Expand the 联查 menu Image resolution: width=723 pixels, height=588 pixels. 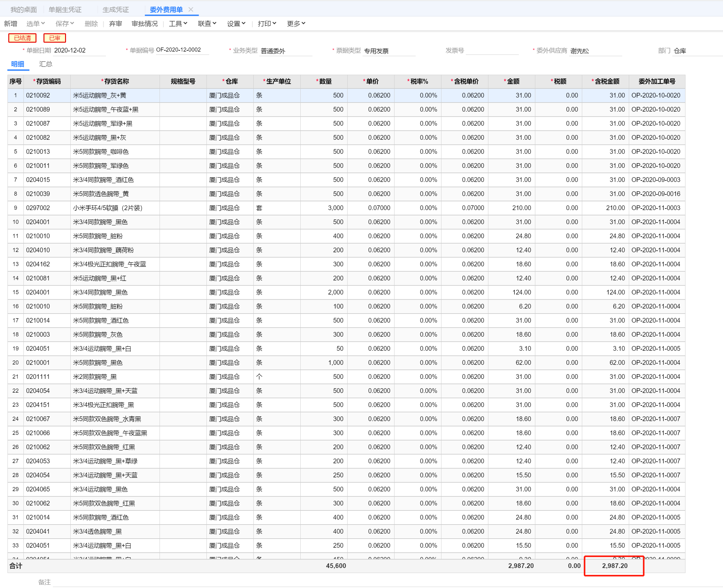[x=207, y=23]
